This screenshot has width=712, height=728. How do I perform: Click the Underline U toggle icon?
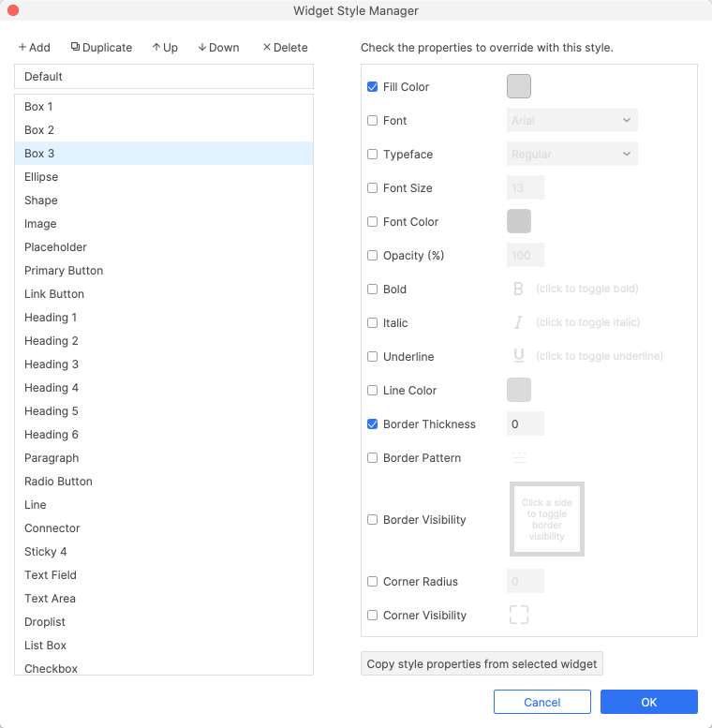[518, 356]
